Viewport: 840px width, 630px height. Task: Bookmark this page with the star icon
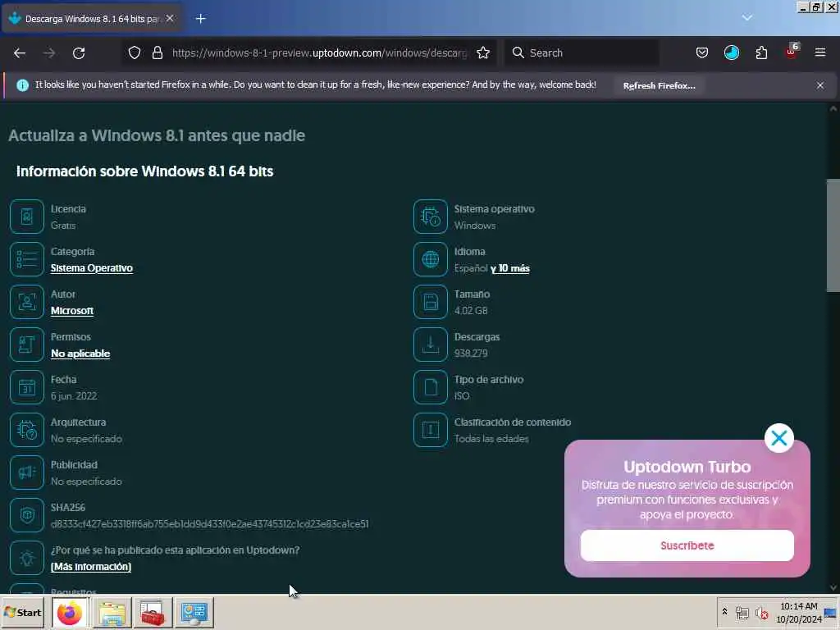(x=483, y=53)
